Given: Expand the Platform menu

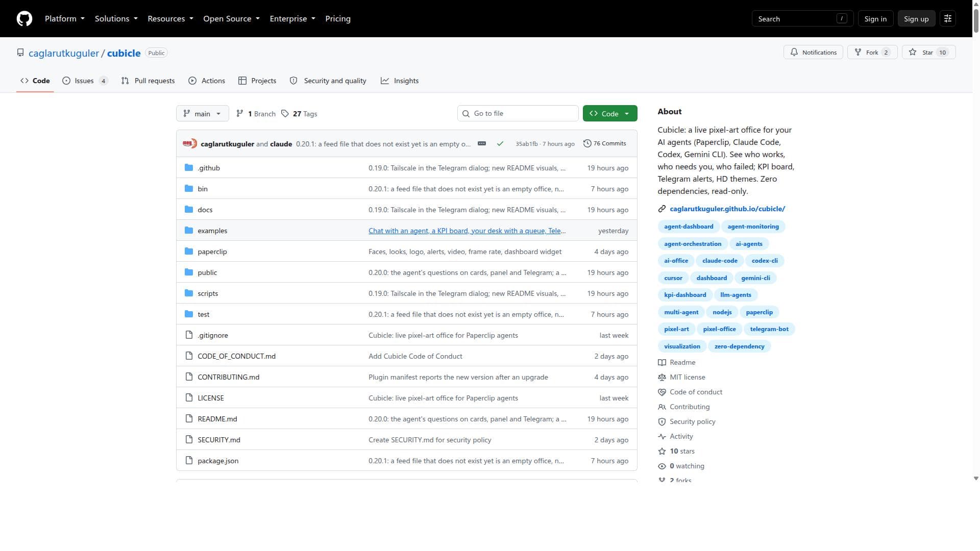Looking at the screenshot, I should click(x=65, y=19).
